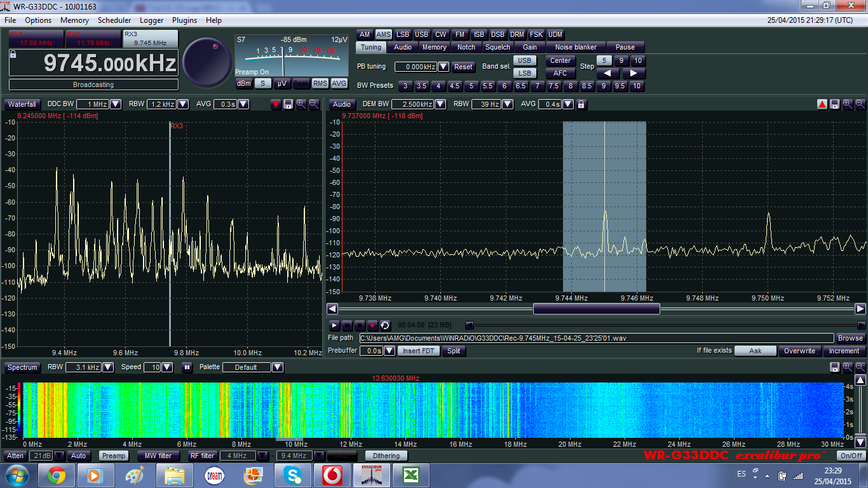868x488 pixels.
Task: Zoom out on the audio spectrum panel
Action: click(x=860, y=104)
